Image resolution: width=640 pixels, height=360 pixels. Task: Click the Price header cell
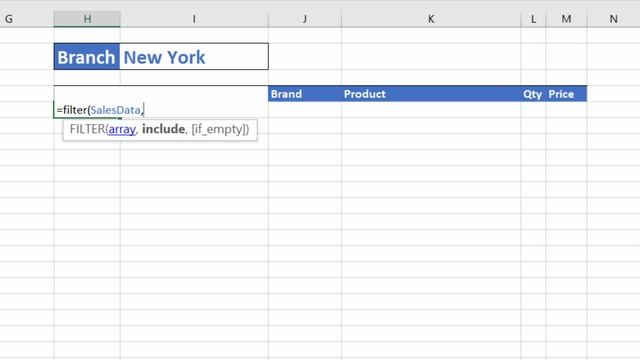coord(566,94)
